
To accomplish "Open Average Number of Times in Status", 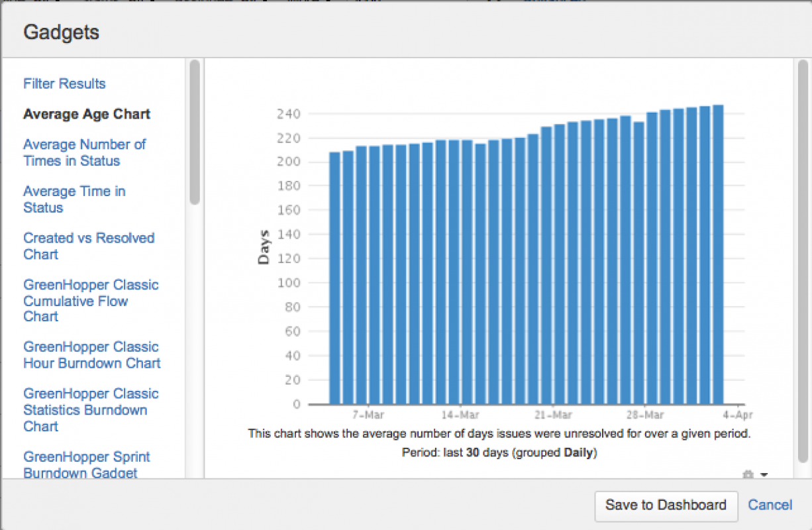I will (x=84, y=152).
